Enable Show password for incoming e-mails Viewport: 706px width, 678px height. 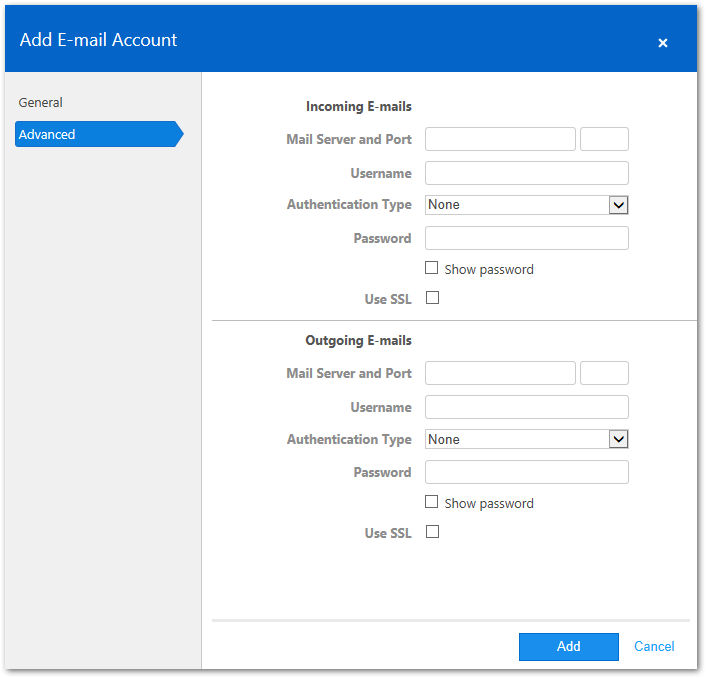click(431, 268)
